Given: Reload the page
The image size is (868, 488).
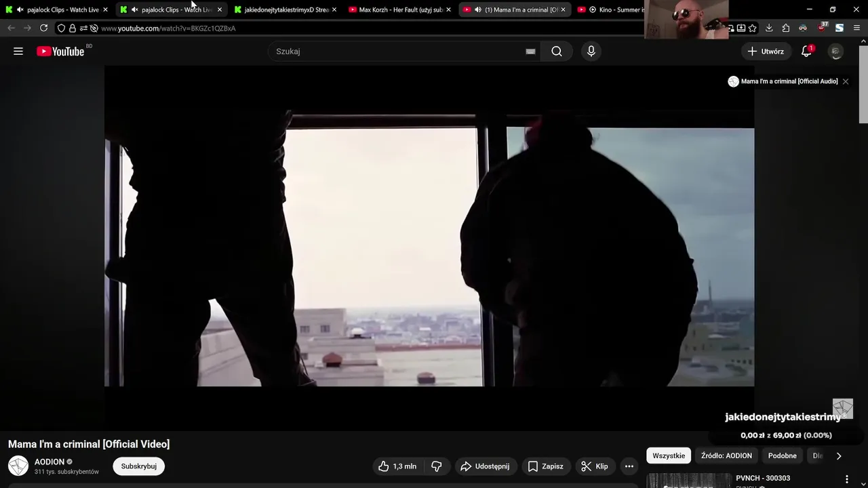Looking at the screenshot, I should point(43,28).
